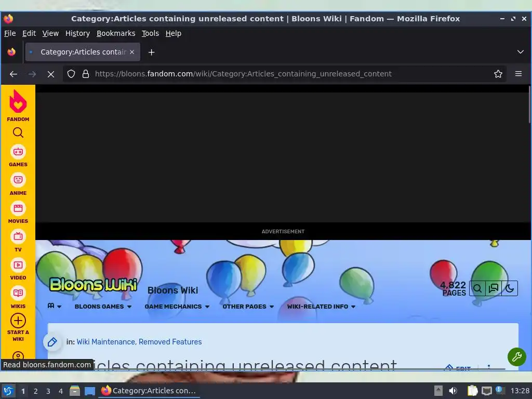Open the tray clipboard manager icon
Image resolution: width=532 pixels, height=399 pixels.
472,391
